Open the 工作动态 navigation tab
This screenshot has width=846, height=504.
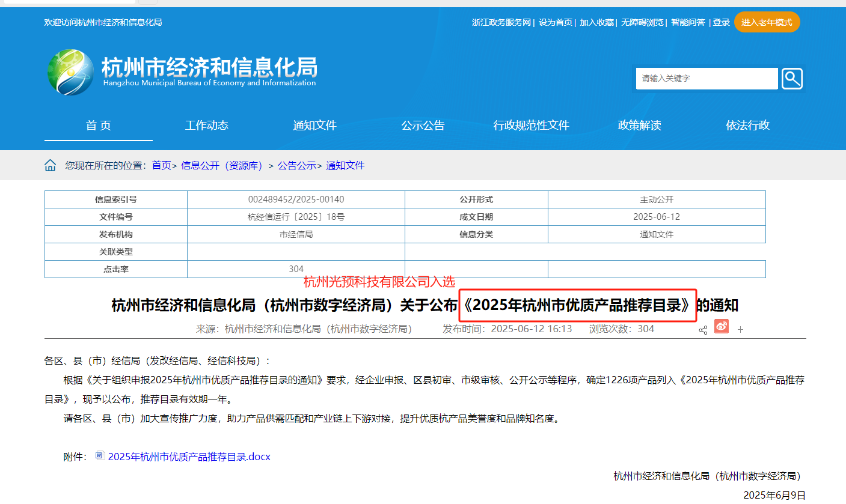tap(207, 126)
